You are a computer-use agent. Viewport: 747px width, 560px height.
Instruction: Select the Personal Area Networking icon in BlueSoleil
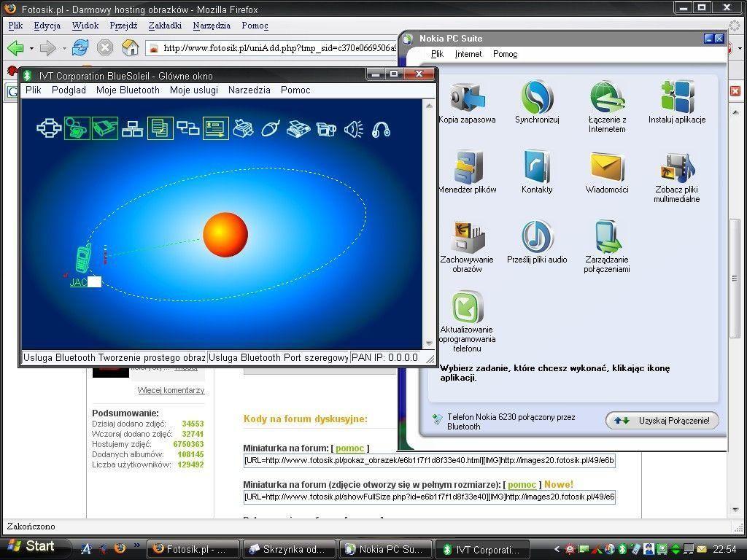(x=49, y=128)
